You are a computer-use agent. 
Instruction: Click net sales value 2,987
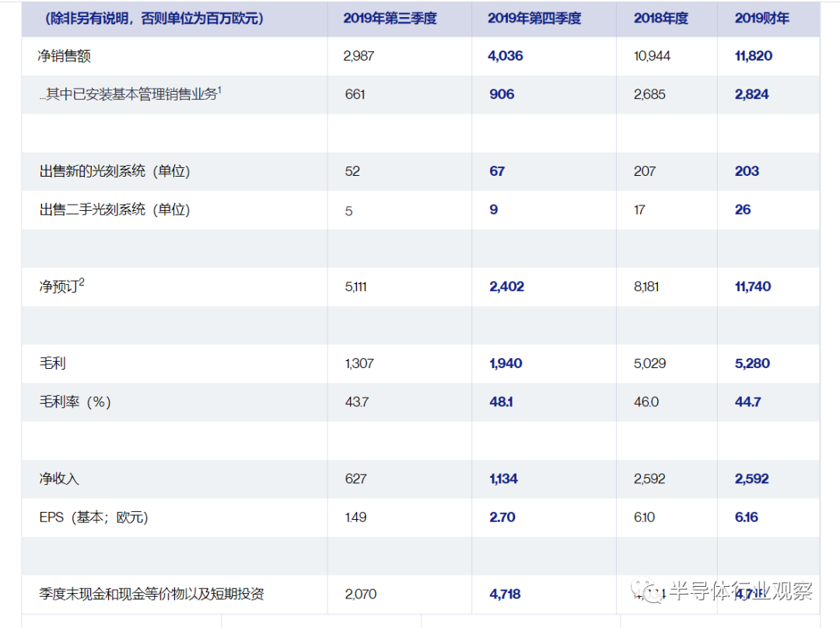pos(359,56)
